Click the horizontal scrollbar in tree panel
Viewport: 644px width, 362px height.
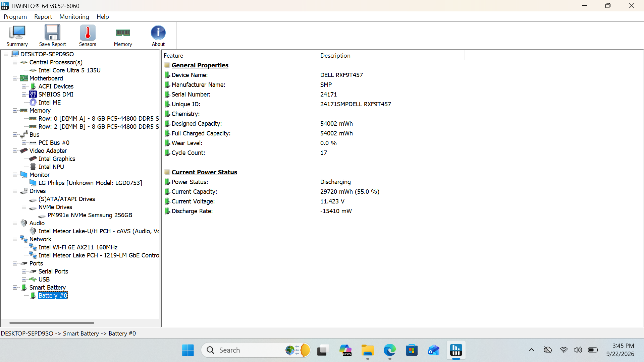(52, 323)
